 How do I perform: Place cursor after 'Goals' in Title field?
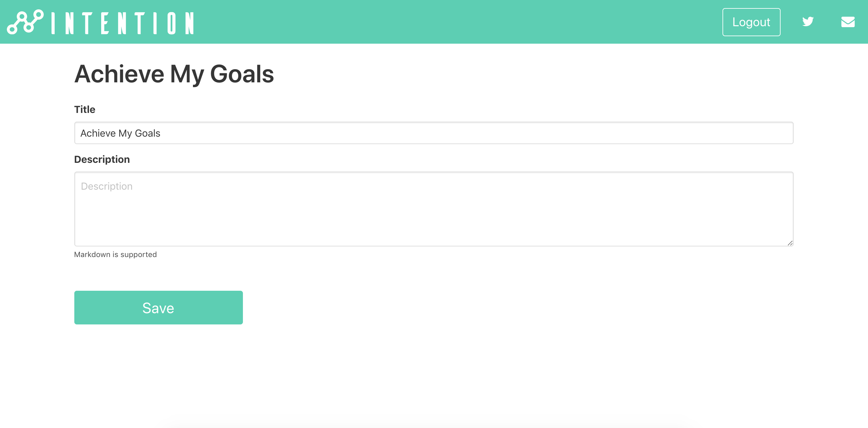[x=161, y=133]
